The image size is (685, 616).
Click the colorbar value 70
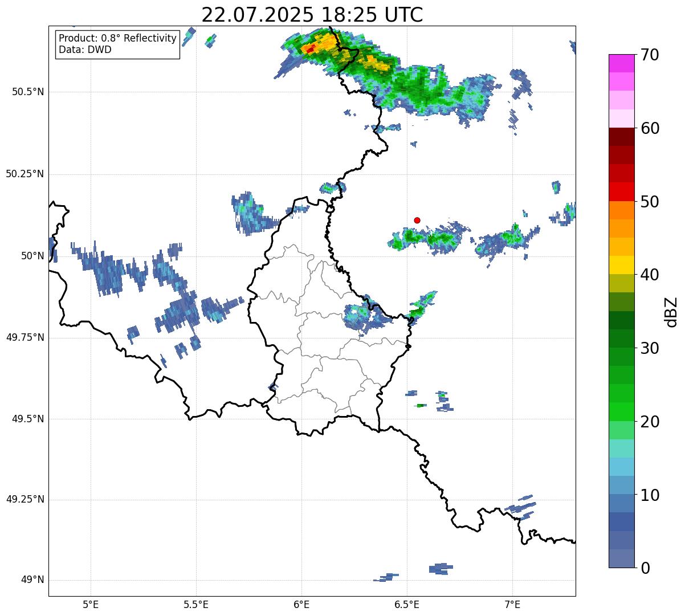tap(650, 55)
